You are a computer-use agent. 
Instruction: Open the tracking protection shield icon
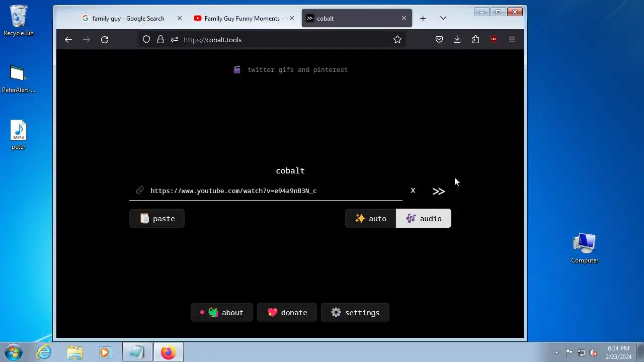click(146, 40)
